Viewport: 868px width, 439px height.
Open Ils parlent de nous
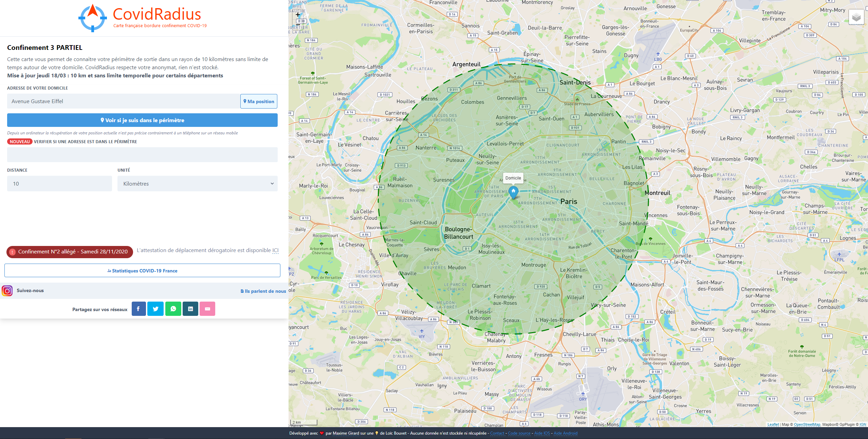pyautogui.click(x=263, y=291)
